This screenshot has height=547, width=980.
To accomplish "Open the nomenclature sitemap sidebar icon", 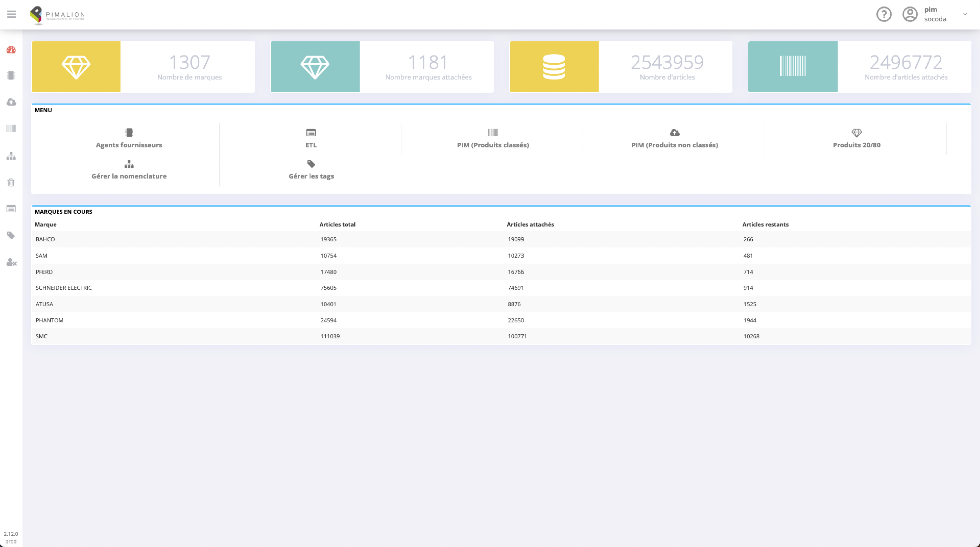I will (11, 156).
